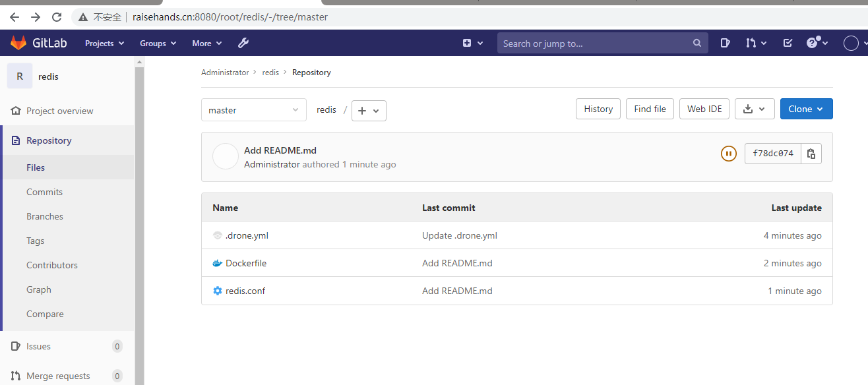Open the Repository Graph in sidebar
Screen dimensions: 868x385
click(x=38, y=289)
